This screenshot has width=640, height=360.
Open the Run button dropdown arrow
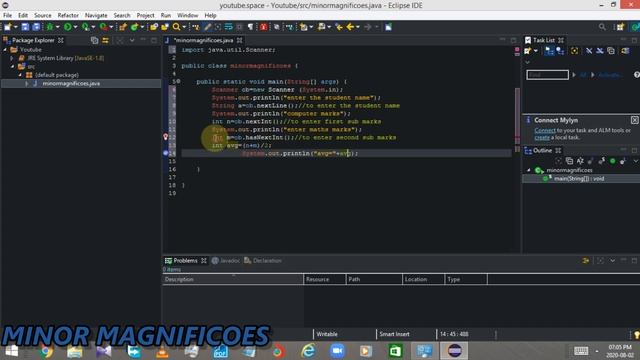75,27
